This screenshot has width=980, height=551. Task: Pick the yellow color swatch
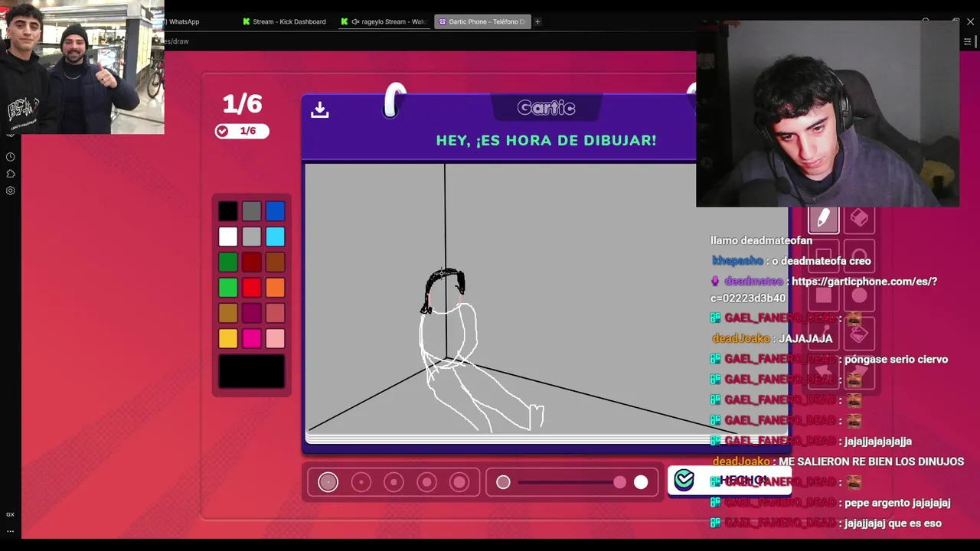click(228, 338)
